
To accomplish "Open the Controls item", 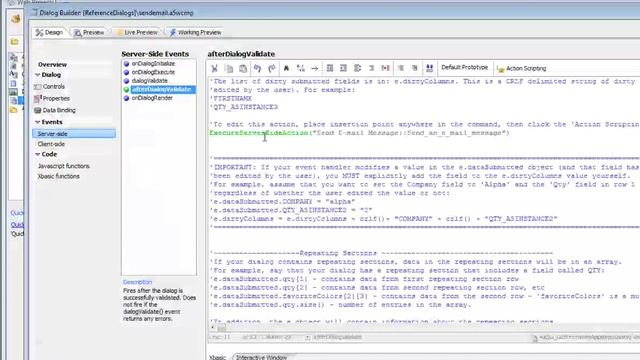I will pos(53,87).
